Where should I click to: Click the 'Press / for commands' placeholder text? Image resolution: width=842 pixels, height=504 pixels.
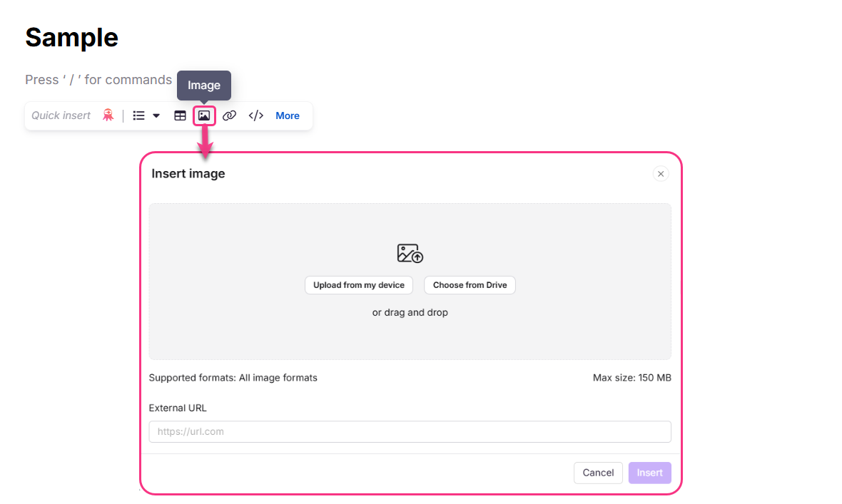coord(98,80)
